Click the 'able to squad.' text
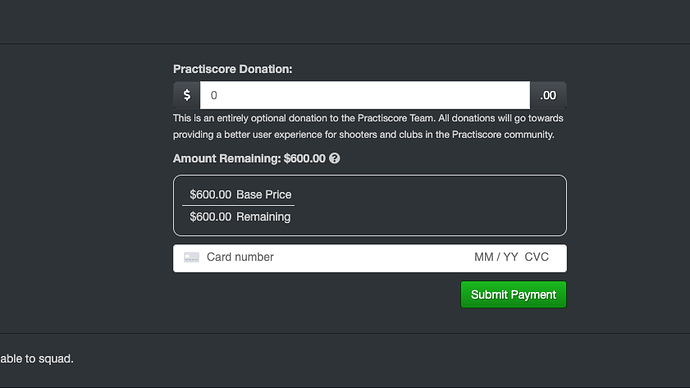 pos(37,359)
